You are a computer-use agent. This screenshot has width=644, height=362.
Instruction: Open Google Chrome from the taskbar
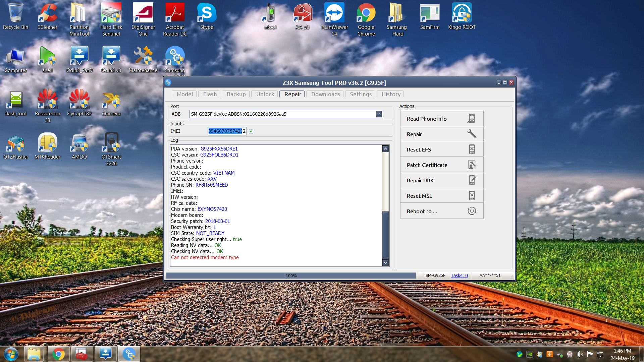click(x=58, y=354)
